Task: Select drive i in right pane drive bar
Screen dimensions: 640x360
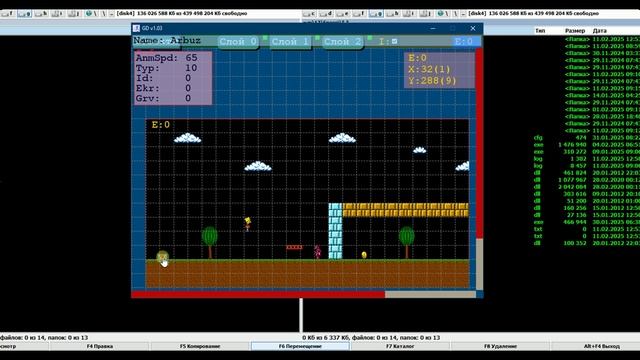Action: click(409, 13)
